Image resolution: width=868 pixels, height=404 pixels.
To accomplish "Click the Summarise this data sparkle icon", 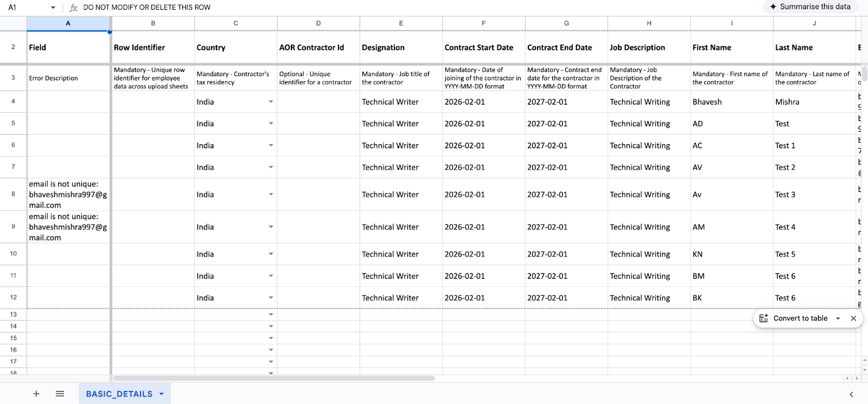I will click(773, 7).
